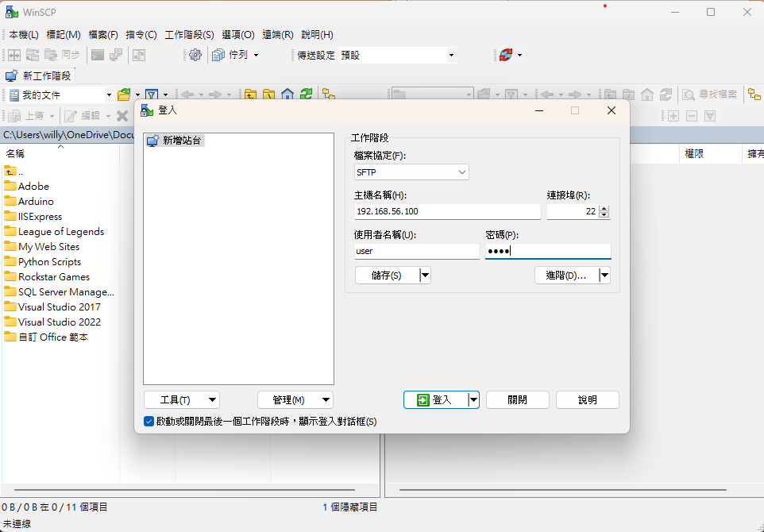
Task: Click the remote open directory folder icon
Action: pyautogui.click(x=484, y=94)
